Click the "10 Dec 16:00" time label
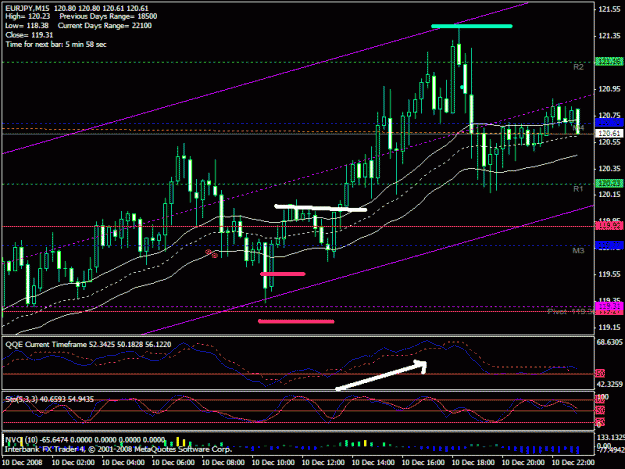Viewport: 625px width, 469px height. coord(423,463)
